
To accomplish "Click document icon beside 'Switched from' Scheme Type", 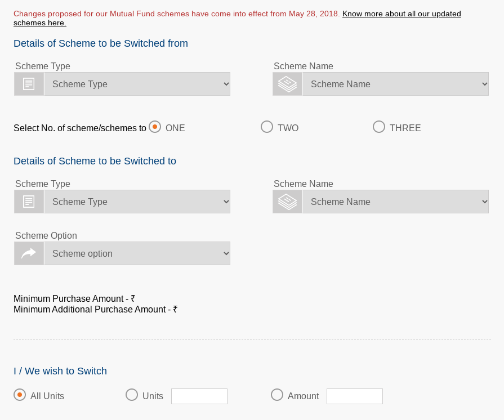I will (29, 84).
